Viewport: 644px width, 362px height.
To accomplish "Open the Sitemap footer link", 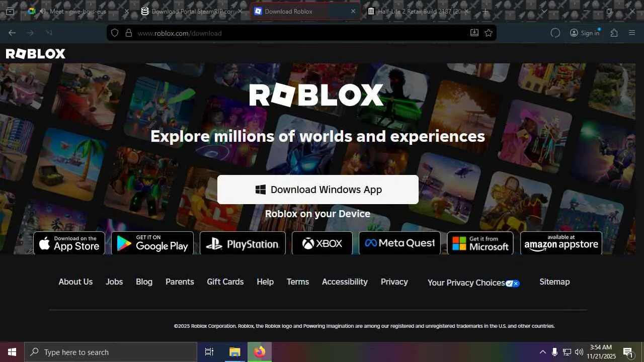I will [554, 282].
